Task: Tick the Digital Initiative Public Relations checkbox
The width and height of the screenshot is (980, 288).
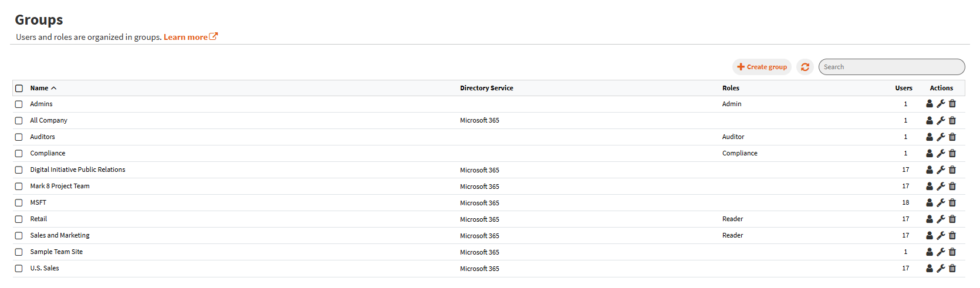Action: [19, 170]
